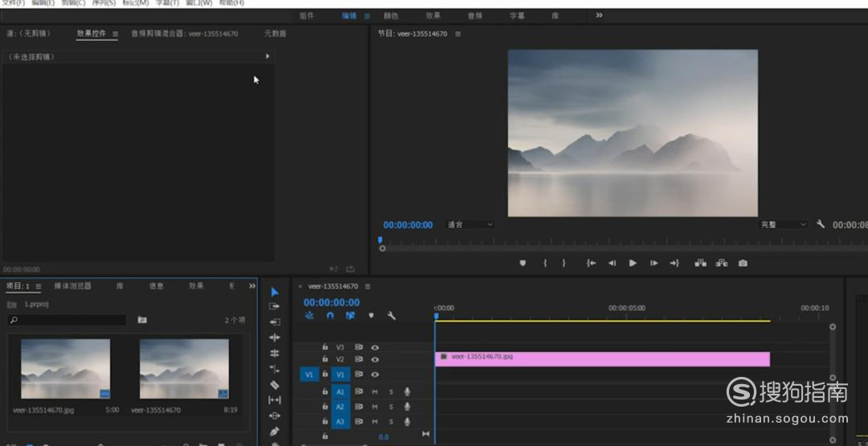Image resolution: width=868 pixels, height=446 pixels.
Task: Click Effect Controls export icon
Action: (350, 269)
